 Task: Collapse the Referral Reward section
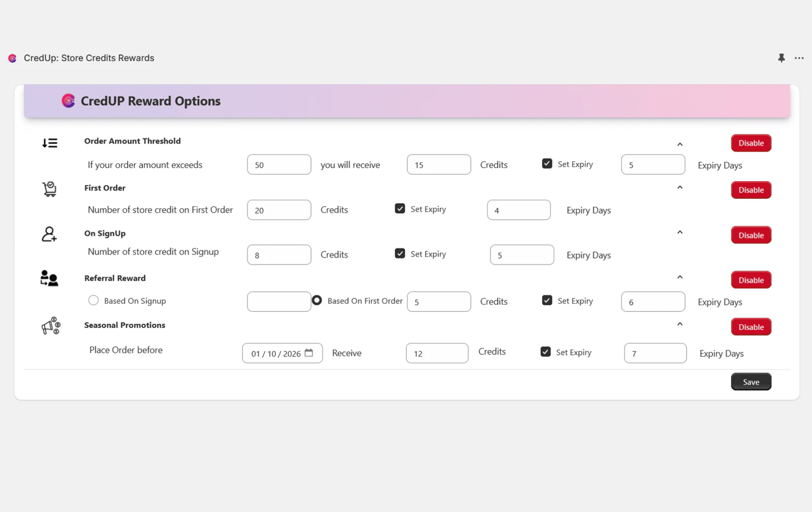tap(680, 277)
